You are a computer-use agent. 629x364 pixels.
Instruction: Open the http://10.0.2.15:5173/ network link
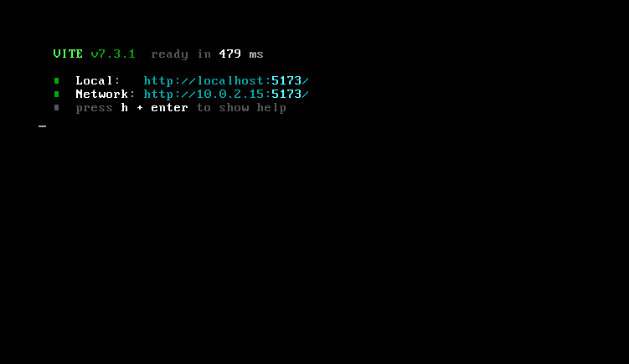[226, 94]
